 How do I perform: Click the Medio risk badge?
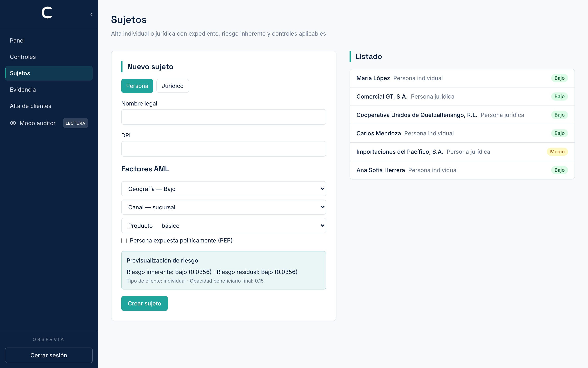557,152
